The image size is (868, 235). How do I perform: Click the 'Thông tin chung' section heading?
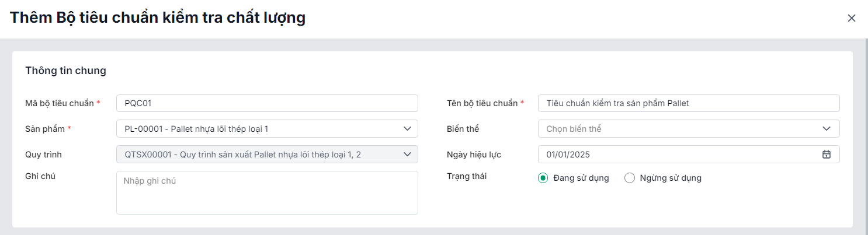point(65,71)
